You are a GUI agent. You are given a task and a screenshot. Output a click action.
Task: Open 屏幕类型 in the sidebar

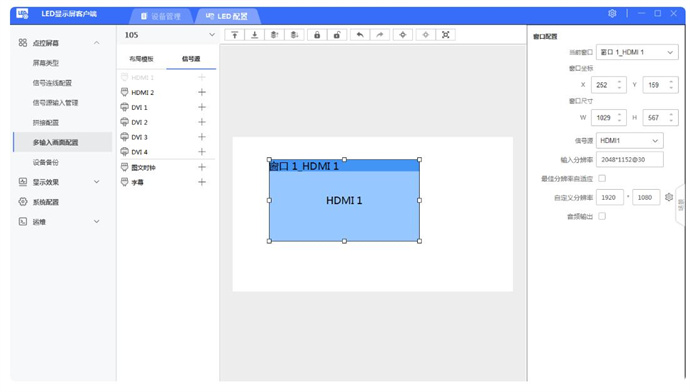(46, 63)
